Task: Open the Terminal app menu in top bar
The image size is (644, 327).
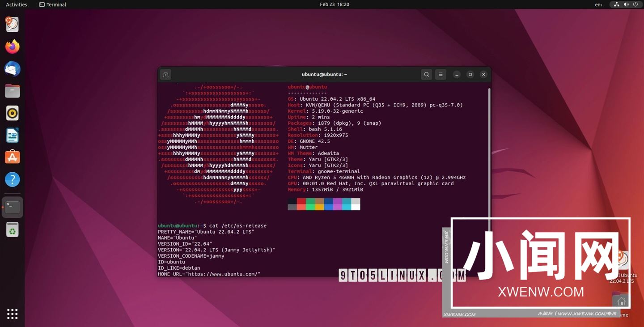Action: pyautogui.click(x=53, y=4)
